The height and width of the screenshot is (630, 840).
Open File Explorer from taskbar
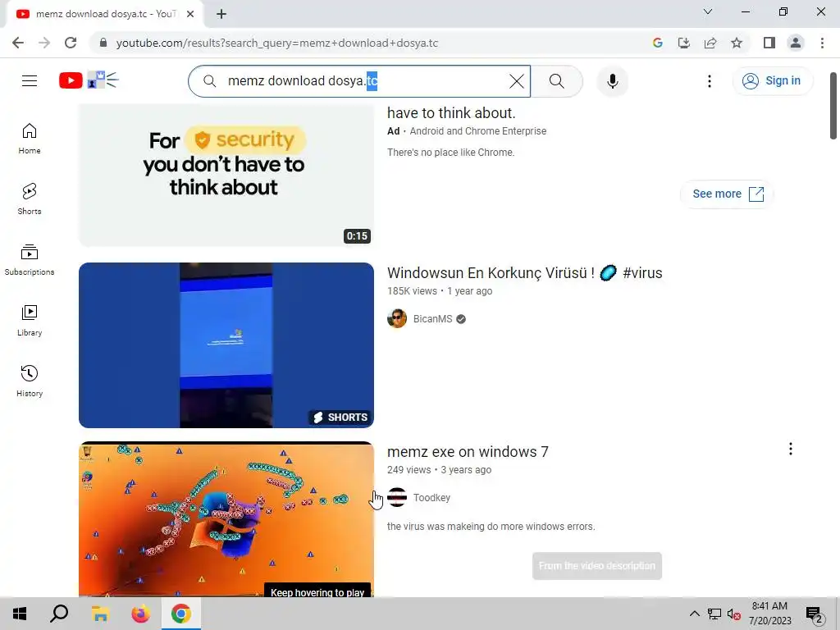click(100, 614)
